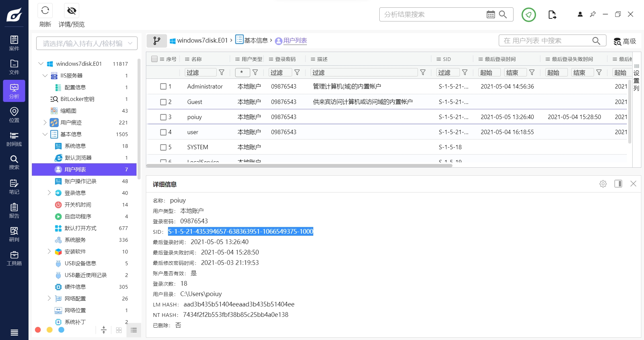The image size is (644, 340).
Task: Sort by the 最后登录时间 column header
Action: pos(500,59)
